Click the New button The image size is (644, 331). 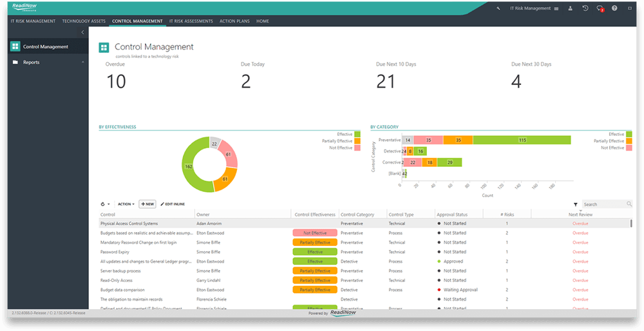147,204
